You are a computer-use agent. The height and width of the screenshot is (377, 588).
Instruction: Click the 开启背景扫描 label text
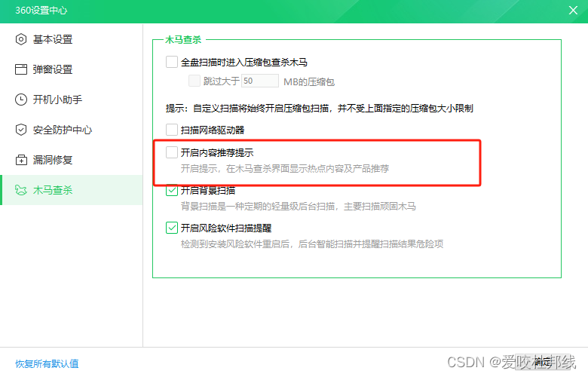tap(208, 190)
